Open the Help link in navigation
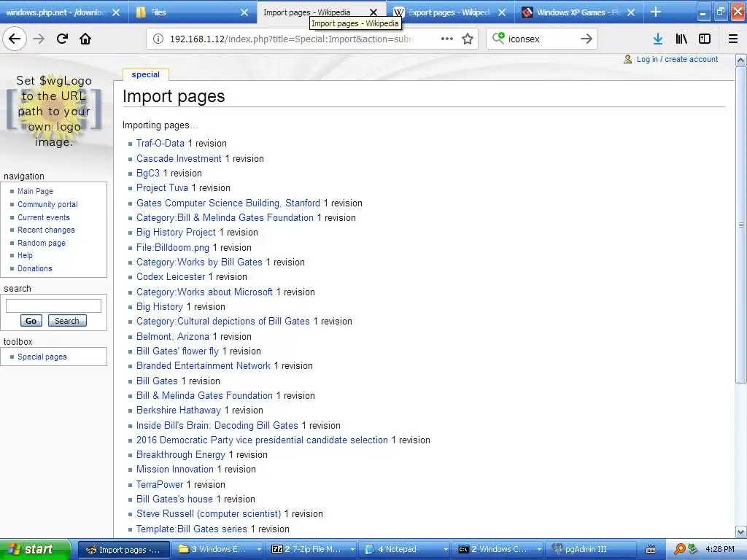The width and height of the screenshot is (747, 560). coord(26,255)
